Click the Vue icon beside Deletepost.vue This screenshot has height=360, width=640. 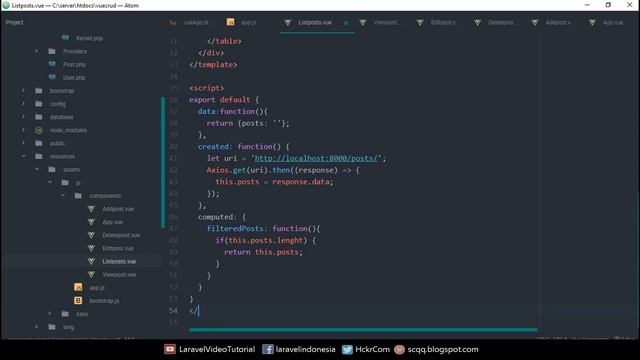[91, 235]
